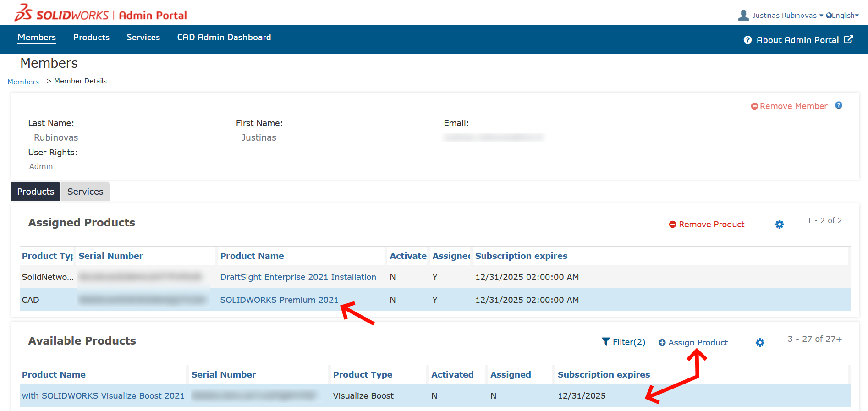Viewport: 868px width, 411px height.
Task: Click the Assign Product button
Action: point(698,343)
